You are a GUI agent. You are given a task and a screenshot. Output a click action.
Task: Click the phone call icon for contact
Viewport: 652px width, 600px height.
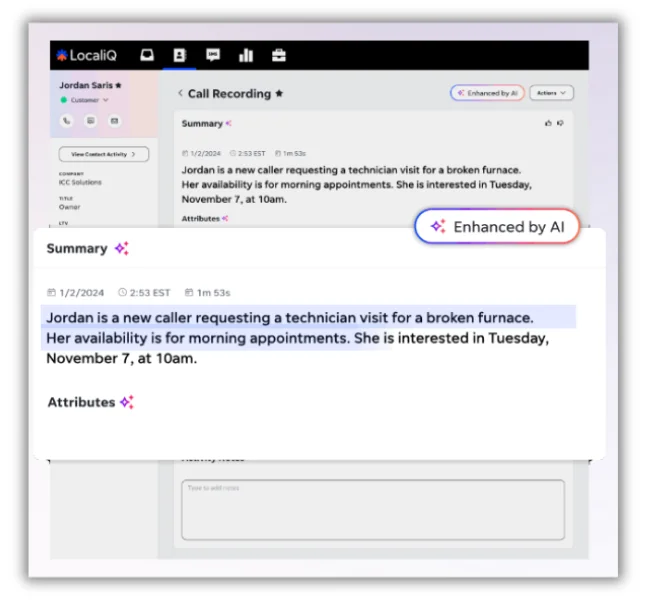point(67,121)
